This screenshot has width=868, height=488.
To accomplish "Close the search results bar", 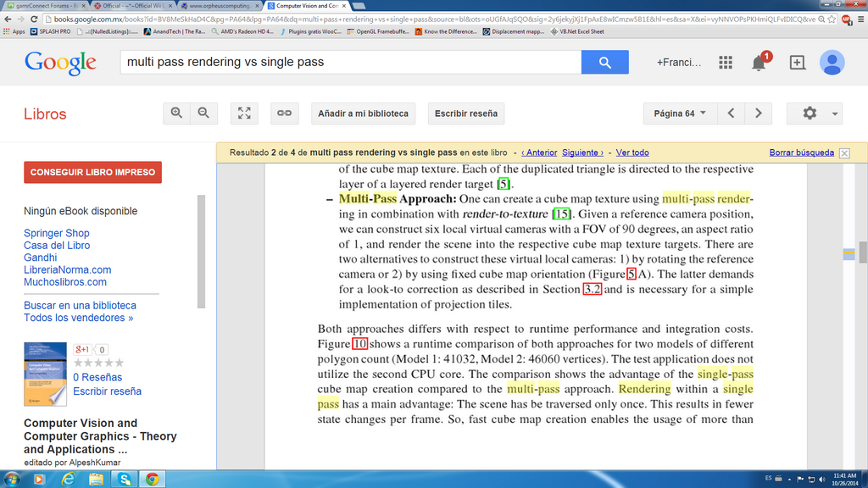I will coord(844,153).
